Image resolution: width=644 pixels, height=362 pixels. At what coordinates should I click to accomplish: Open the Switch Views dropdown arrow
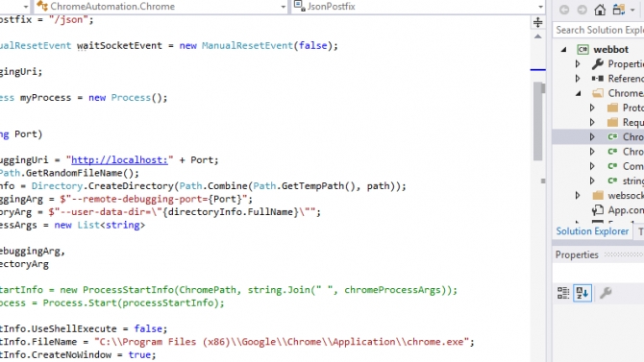coord(632,10)
